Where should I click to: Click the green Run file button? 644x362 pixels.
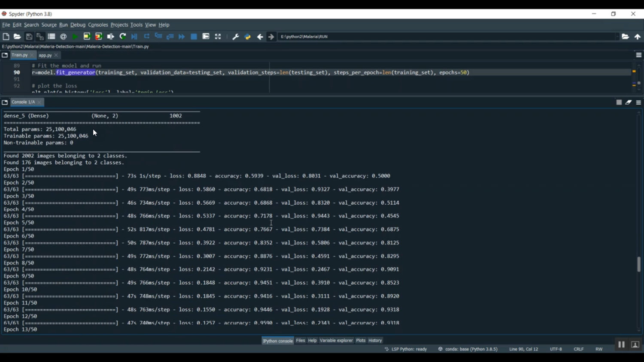[x=75, y=37]
